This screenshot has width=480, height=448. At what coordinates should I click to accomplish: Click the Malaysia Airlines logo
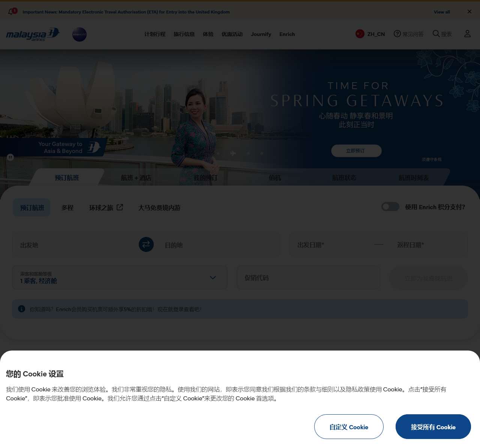click(x=33, y=34)
